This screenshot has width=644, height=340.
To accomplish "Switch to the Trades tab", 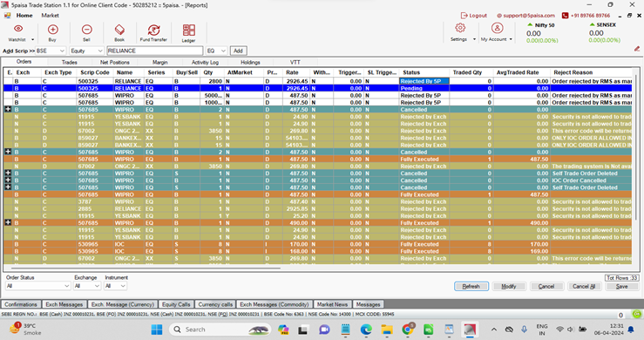I will point(70,62).
